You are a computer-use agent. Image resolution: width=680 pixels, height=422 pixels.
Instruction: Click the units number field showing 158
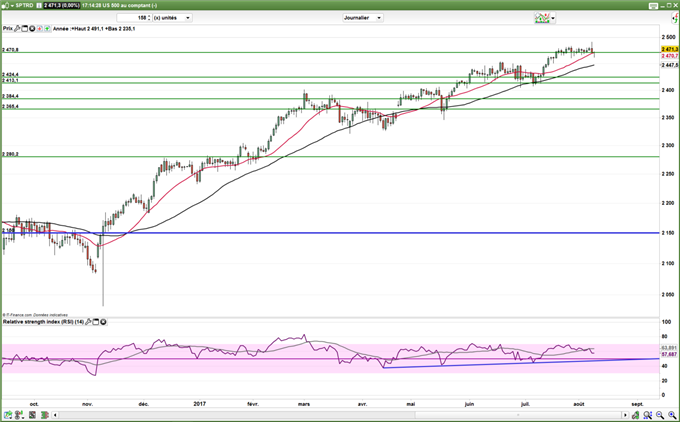pos(132,18)
